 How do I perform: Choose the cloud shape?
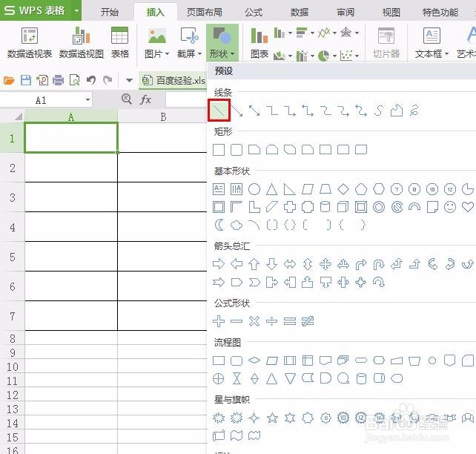[237, 225]
